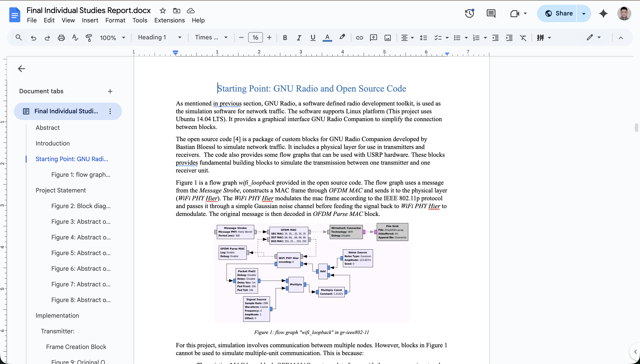Image resolution: width=640 pixels, height=364 pixels.
Task: Click the insert image icon
Action: tap(387, 38)
